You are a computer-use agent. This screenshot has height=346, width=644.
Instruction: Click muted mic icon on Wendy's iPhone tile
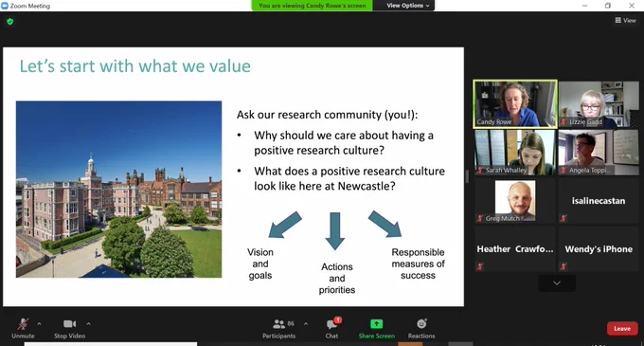563,266
